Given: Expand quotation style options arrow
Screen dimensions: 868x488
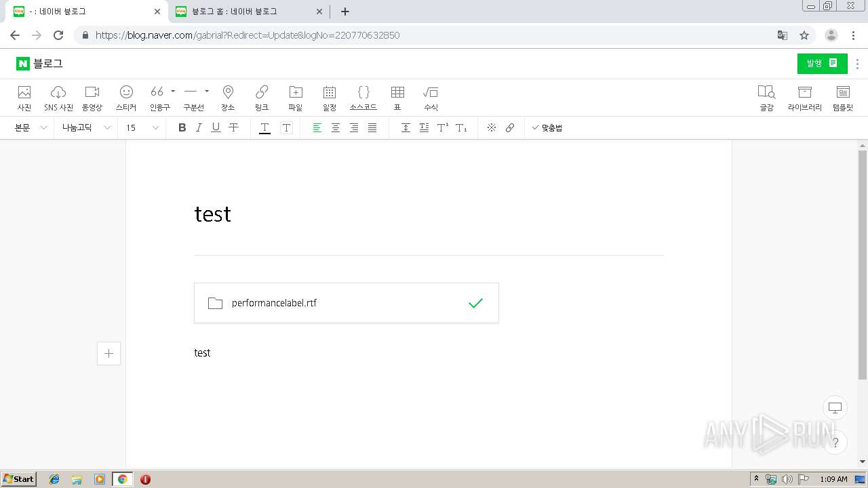Looking at the screenshot, I should 173,91.
